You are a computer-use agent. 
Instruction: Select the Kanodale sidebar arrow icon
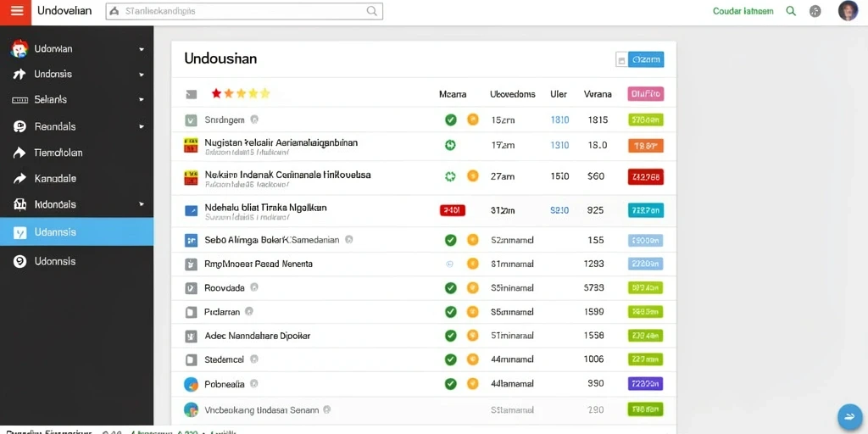click(x=19, y=178)
